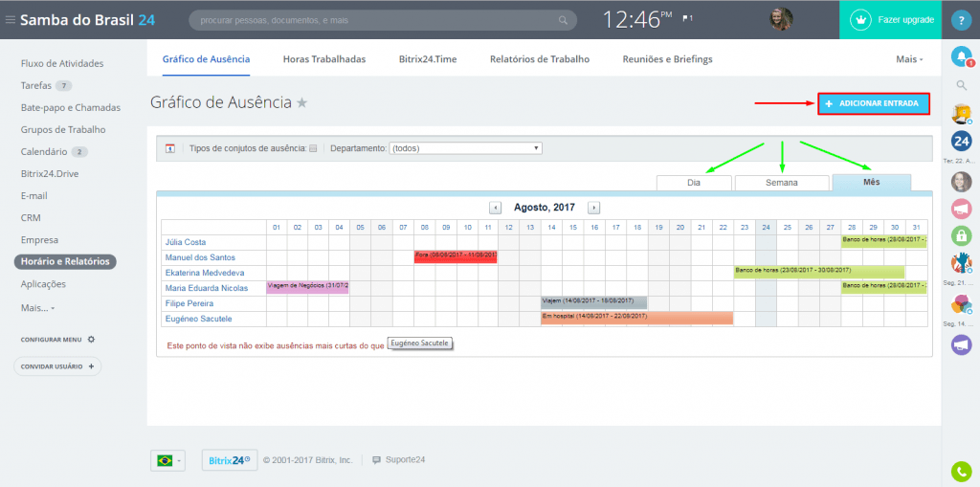Open Reuniões e Briefings tab
980x487 pixels.
tap(667, 59)
